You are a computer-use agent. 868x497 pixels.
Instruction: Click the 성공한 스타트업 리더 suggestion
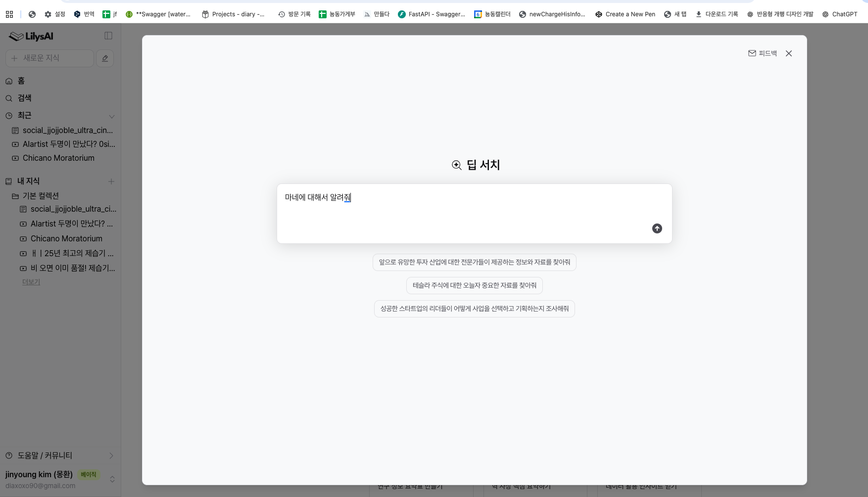click(474, 309)
